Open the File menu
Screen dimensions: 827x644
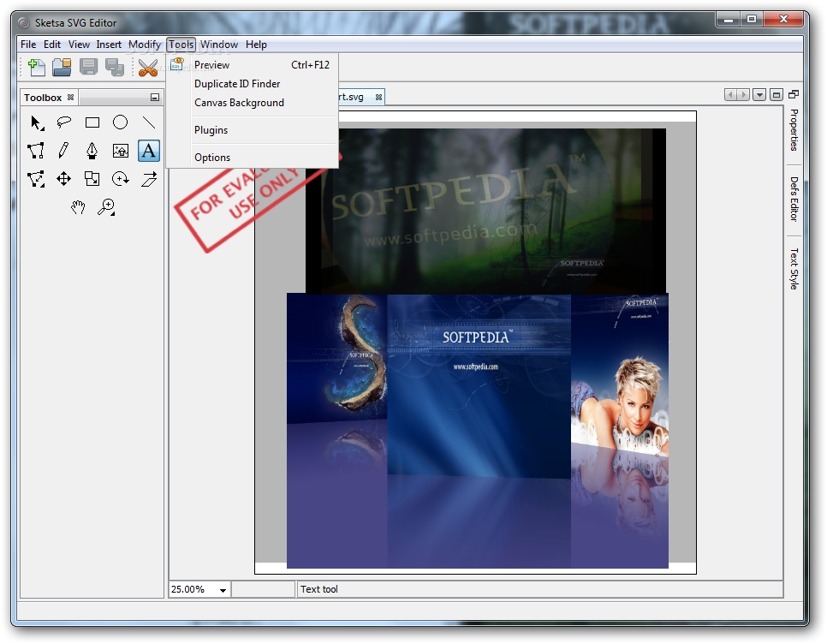pos(28,45)
